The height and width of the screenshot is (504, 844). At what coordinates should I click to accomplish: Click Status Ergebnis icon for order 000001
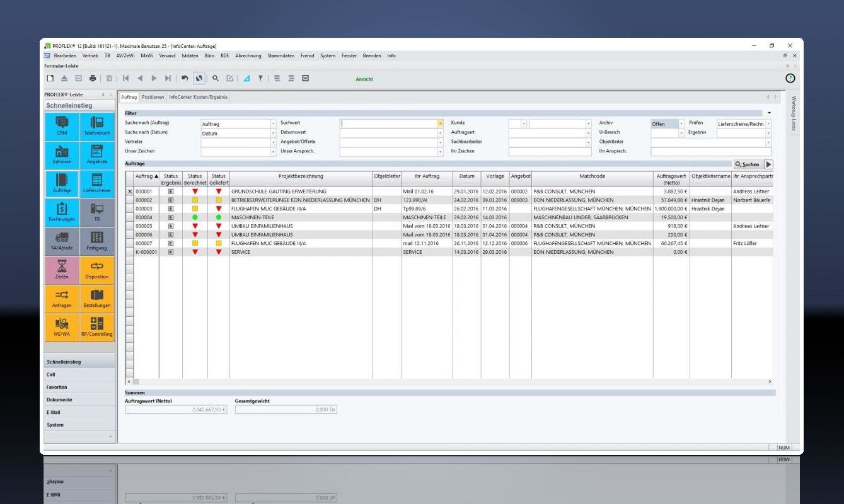point(171,192)
